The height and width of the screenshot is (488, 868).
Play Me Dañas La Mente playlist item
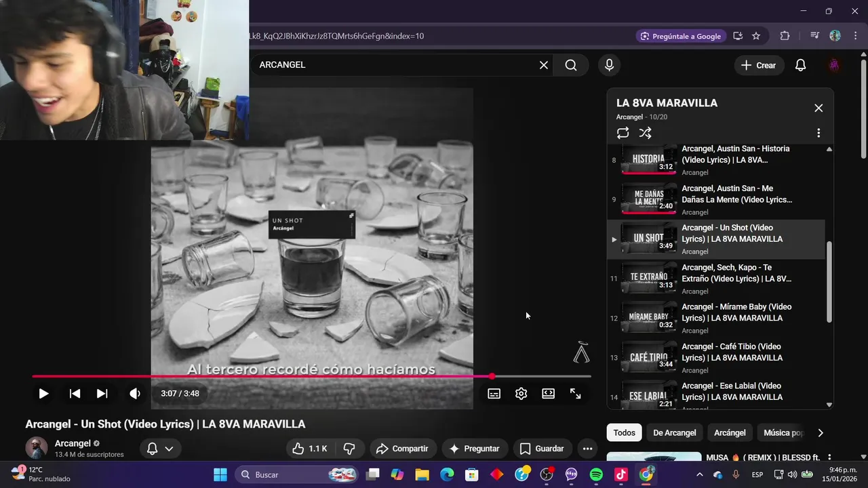coord(715,200)
